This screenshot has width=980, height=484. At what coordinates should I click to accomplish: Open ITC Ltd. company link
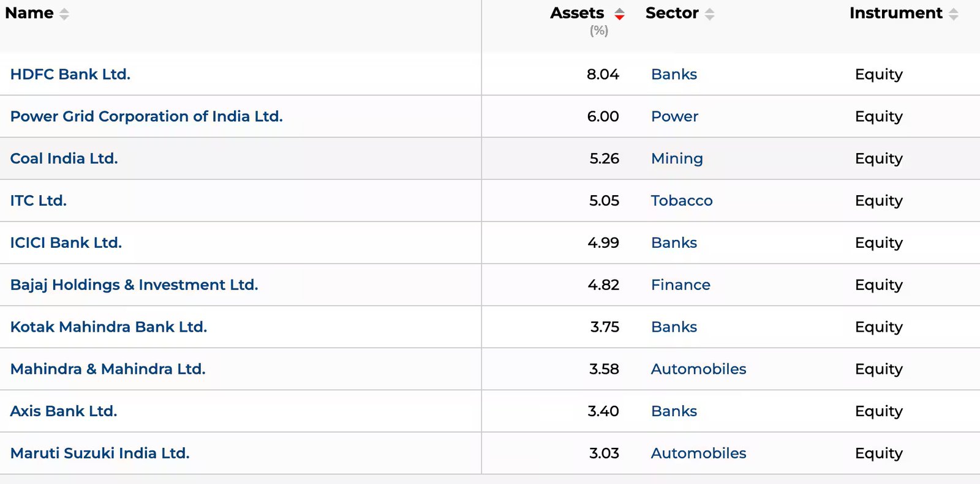[39, 201]
